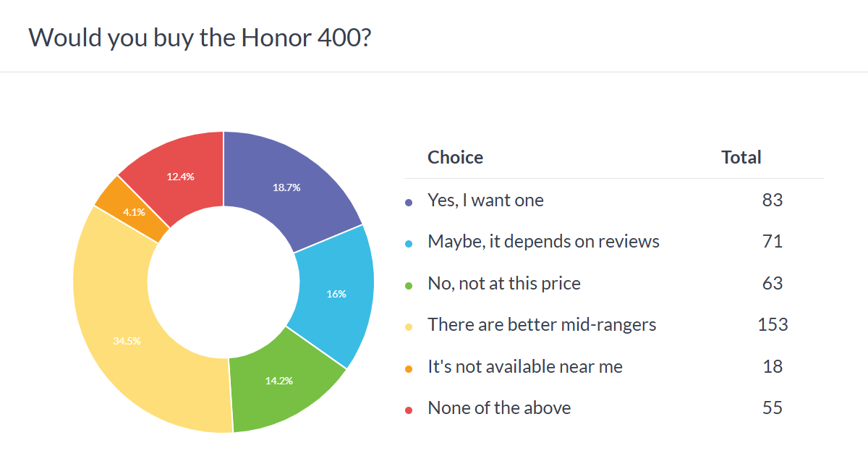Click the orange legend dot for not available
Viewport: 868px width, 456px height.
point(409,369)
